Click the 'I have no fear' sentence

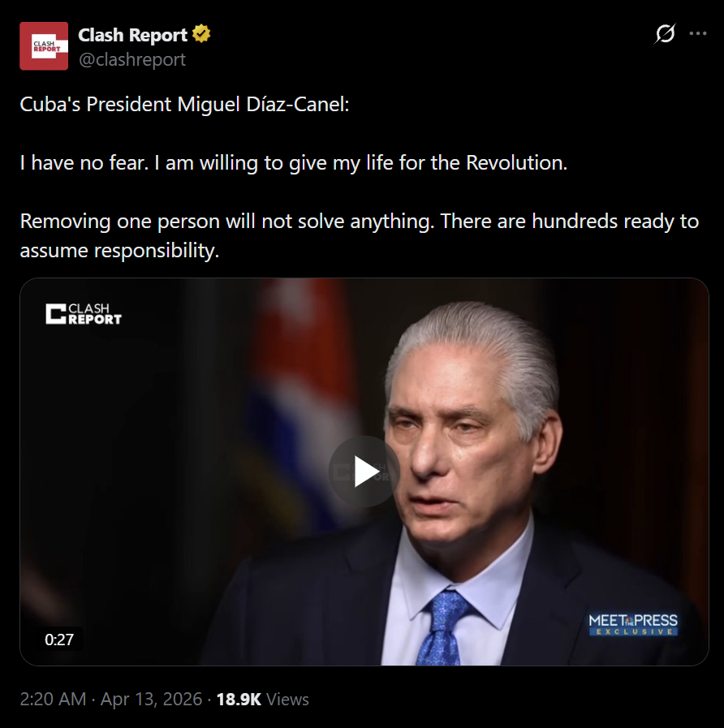pos(294,163)
